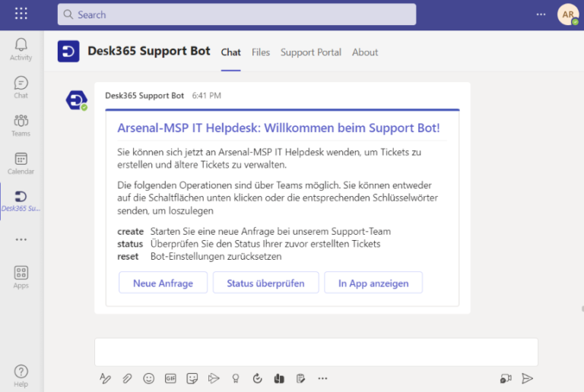The height and width of the screenshot is (392, 584).
Task: Attach a file with paperclip icon
Action: (127, 378)
